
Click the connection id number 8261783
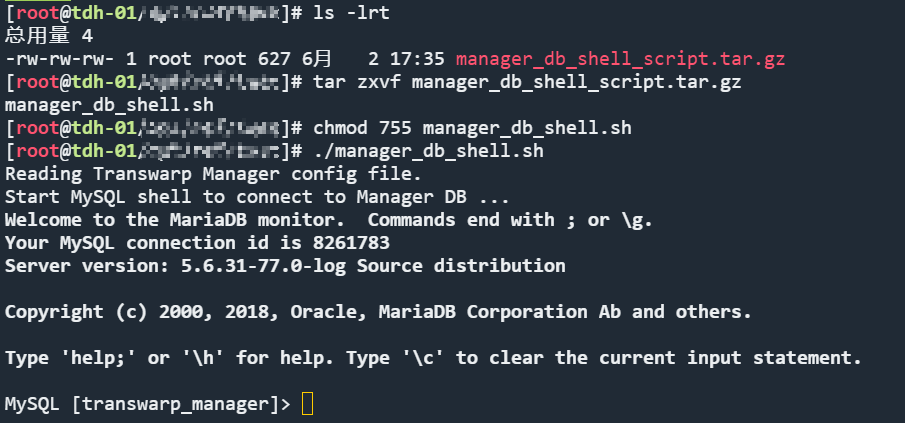351,243
